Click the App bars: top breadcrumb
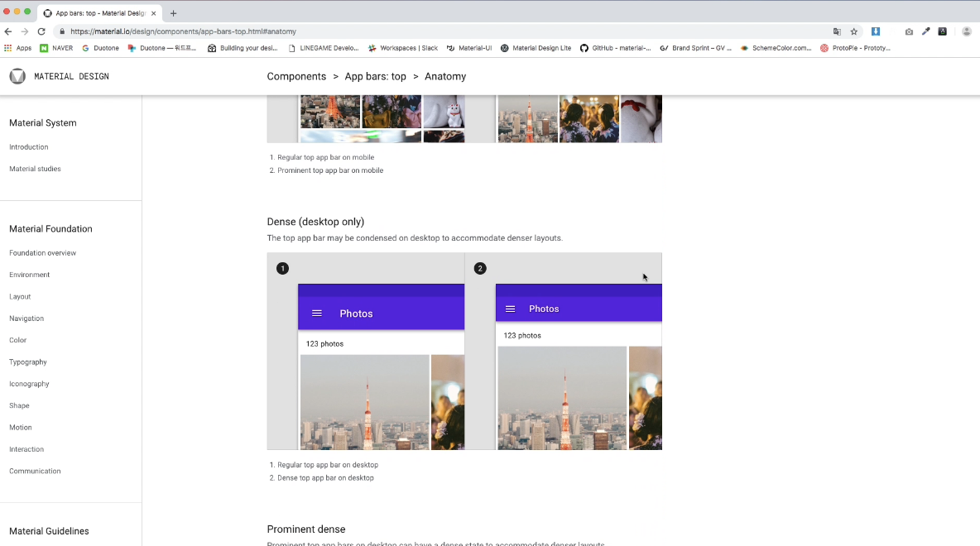 (x=375, y=76)
